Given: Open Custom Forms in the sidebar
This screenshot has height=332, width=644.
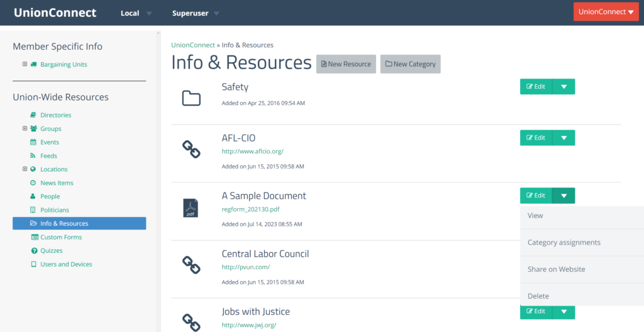Looking at the screenshot, I should pos(61,237).
